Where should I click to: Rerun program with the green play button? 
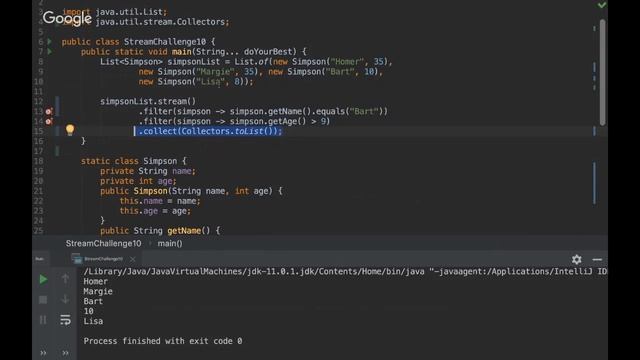pyautogui.click(x=43, y=280)
